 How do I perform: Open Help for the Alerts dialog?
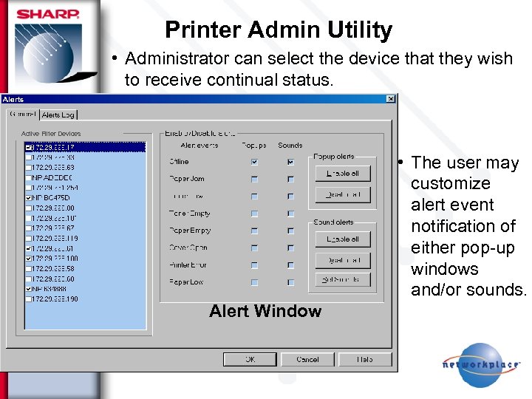pos(365,359)
